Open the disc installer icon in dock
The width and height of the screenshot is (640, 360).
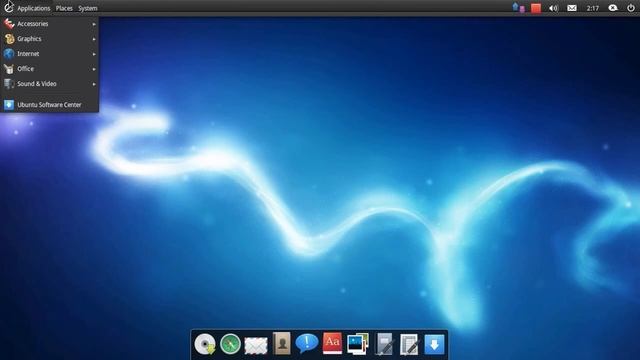click(205, 344)
